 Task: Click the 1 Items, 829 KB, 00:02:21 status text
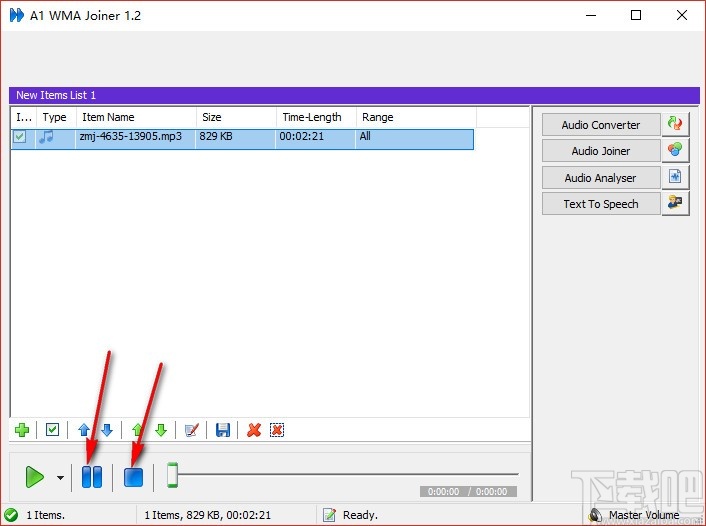pyautogui.click(x=208, y=515)
